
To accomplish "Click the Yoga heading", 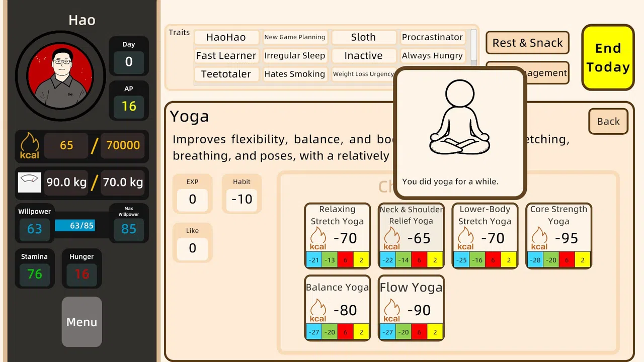I will click(x=189, y=117).
